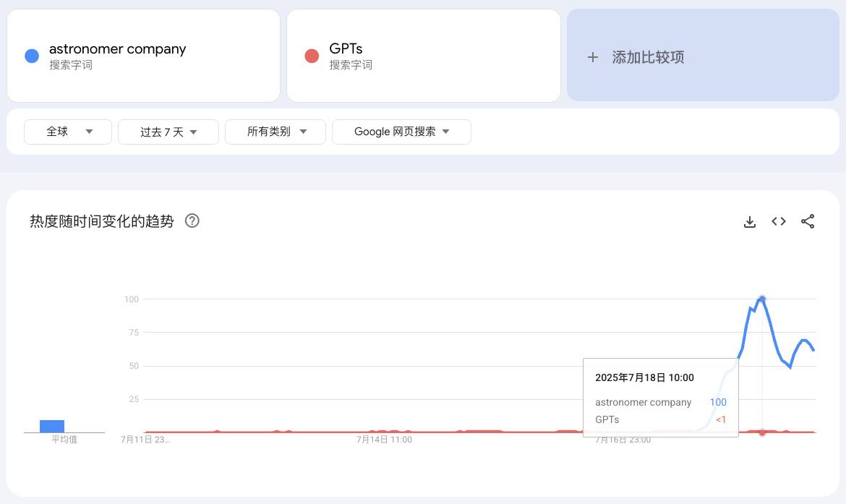Click the 100 y-axis label
The width and height of the screenshot is (846, 504).
[132, 299]
